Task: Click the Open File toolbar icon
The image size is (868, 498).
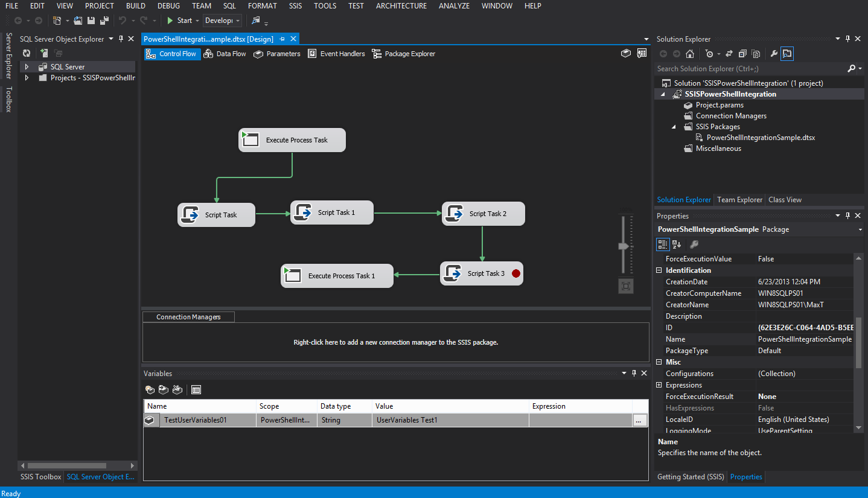Action: click(x=78, y=21)
